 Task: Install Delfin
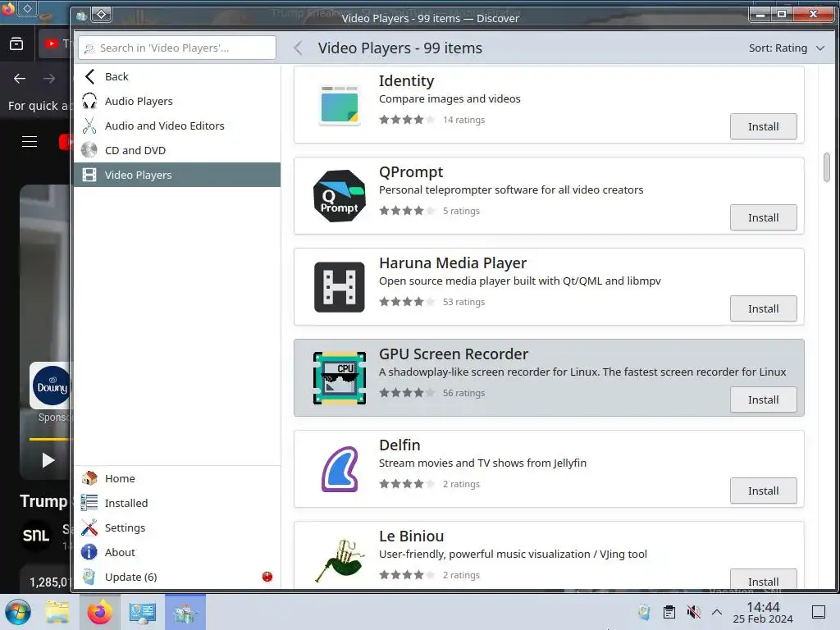(763, 491)
